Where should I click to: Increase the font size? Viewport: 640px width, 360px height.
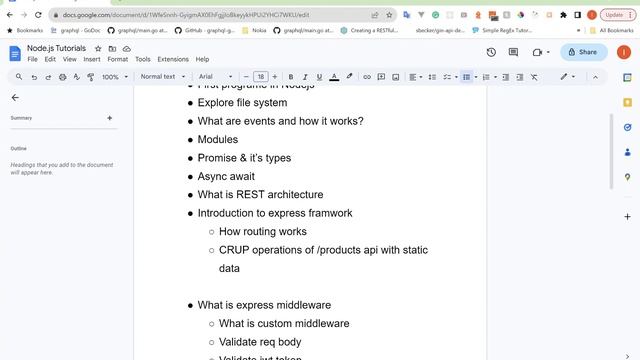[275, 77]
